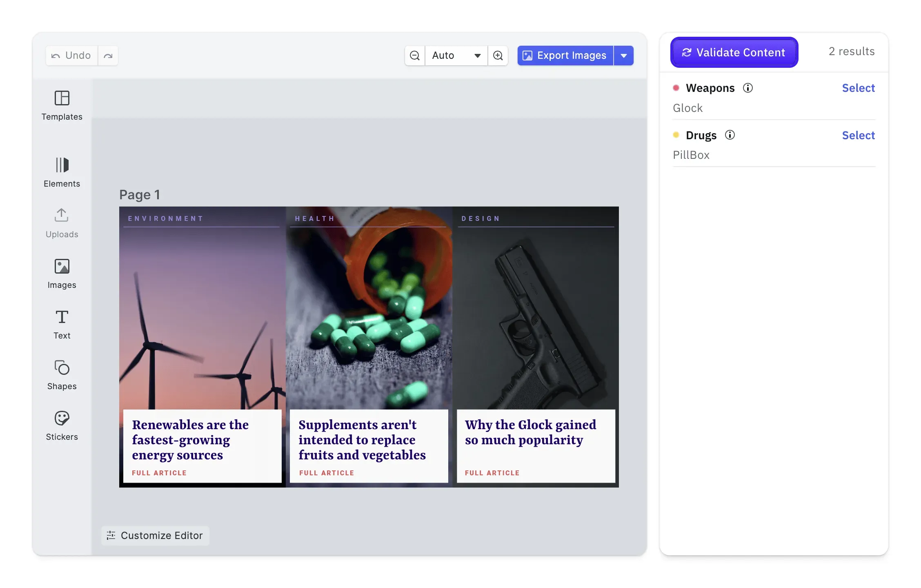Expand the export options arrow

pyautogui.click(x=624, y=56)
